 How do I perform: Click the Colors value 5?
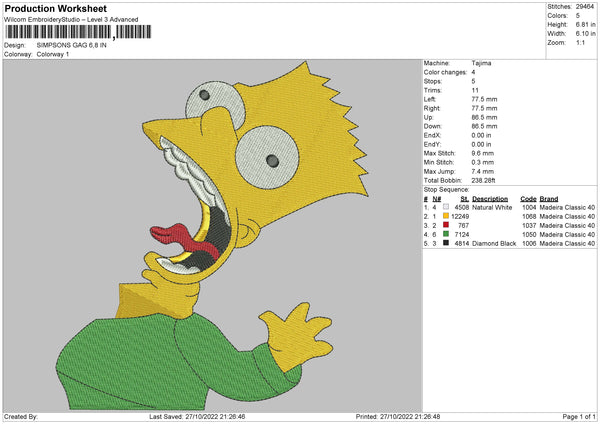click(578, 16)
